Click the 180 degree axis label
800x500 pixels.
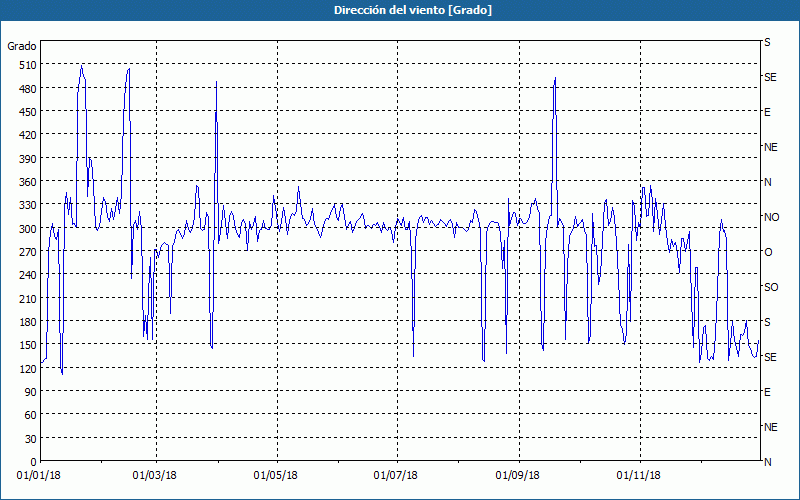[x=29, y=322]
